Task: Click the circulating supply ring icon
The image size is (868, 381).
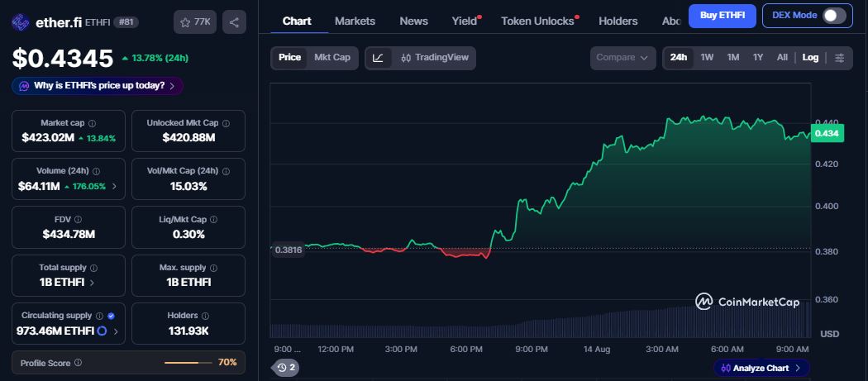Action: (x=102, y=331)
